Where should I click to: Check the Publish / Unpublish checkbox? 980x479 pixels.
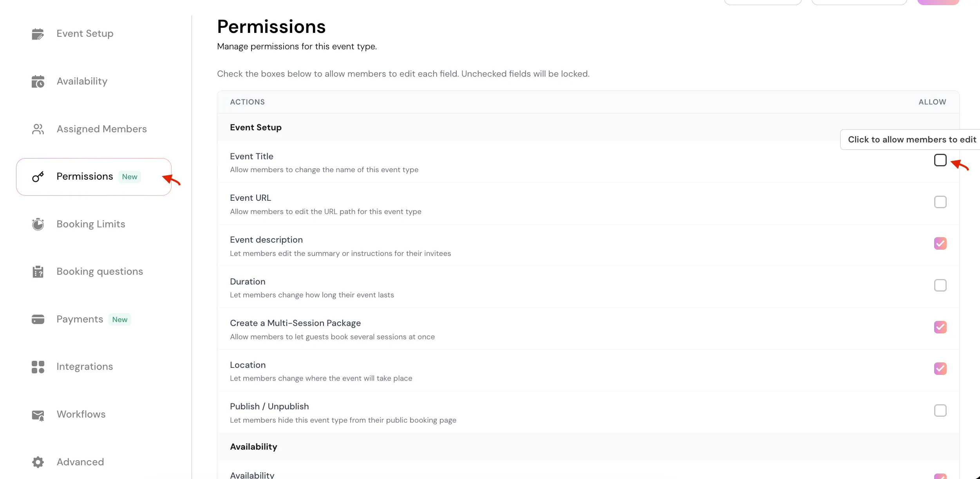[940, 411]
